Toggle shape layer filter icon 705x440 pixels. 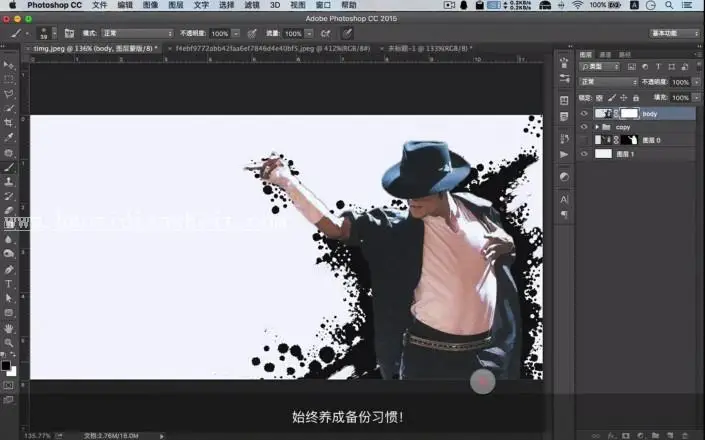click(x=671, y=67)
